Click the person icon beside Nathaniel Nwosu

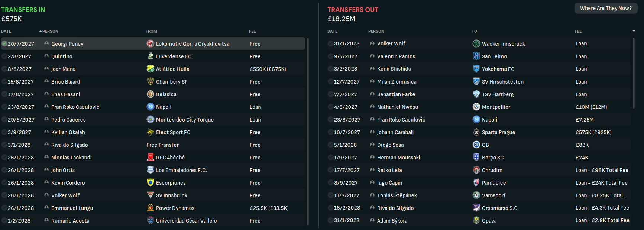click(x=372, y=107)
